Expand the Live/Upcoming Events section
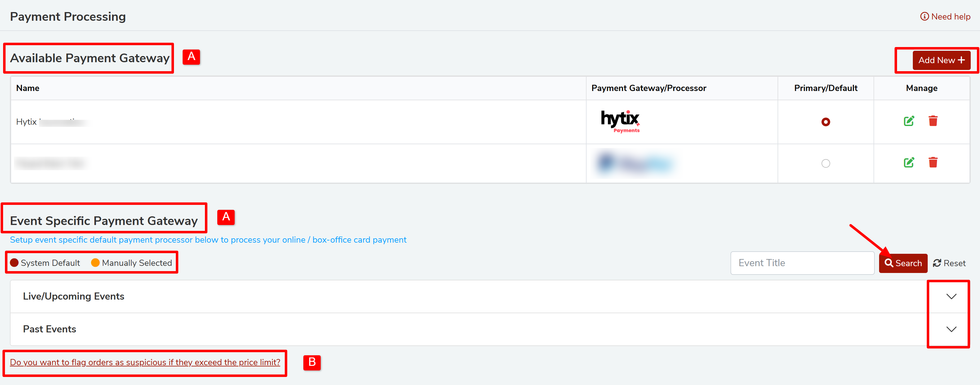Viewport: 980px width, 385px height. [951, 297]
